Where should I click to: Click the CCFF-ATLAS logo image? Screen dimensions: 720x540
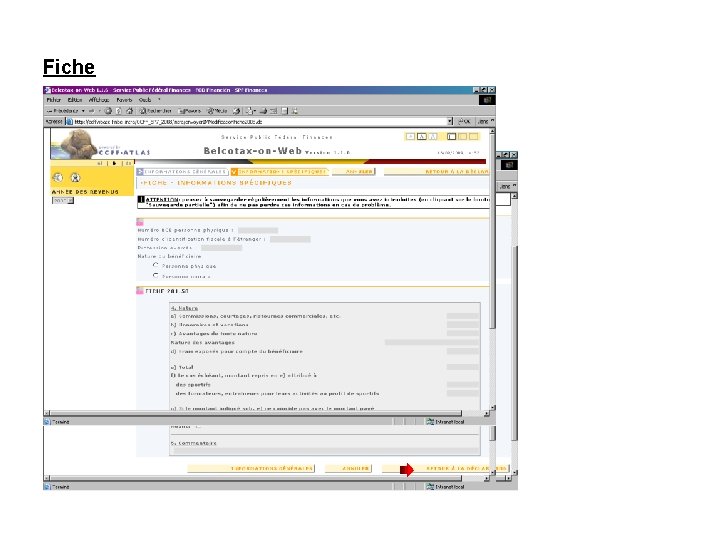tap(100, 144)
